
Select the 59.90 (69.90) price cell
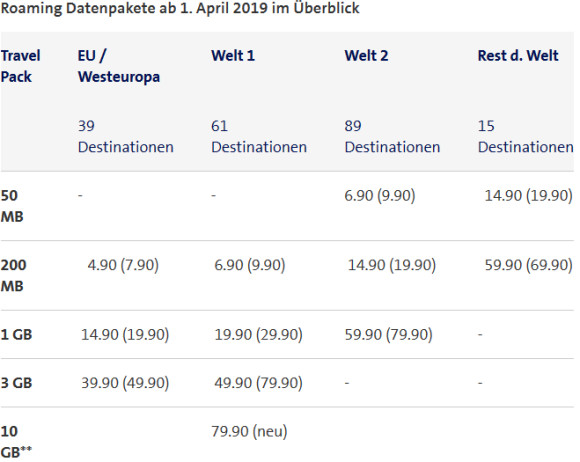point(529,265)
